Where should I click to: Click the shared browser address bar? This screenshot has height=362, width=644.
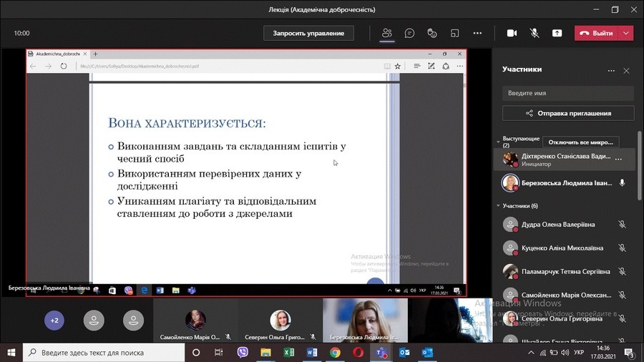[230, 66]
